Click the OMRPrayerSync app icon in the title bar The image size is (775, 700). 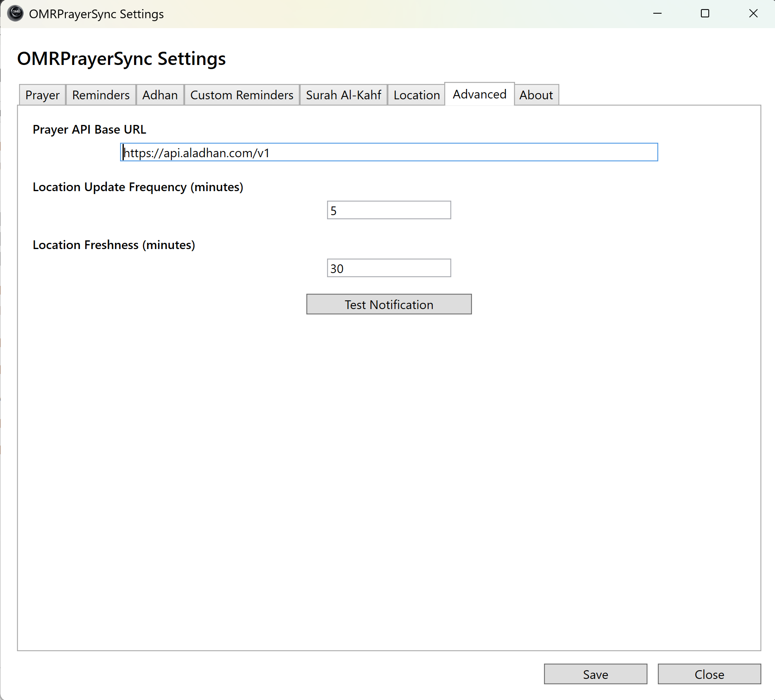(x=16, y=14)
